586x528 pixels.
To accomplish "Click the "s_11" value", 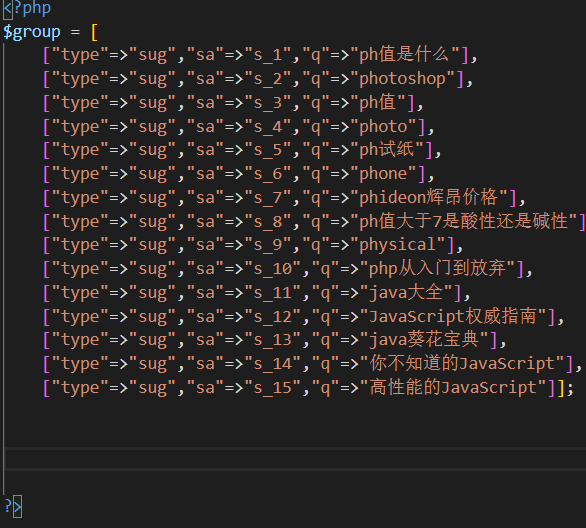I will 273,293.
